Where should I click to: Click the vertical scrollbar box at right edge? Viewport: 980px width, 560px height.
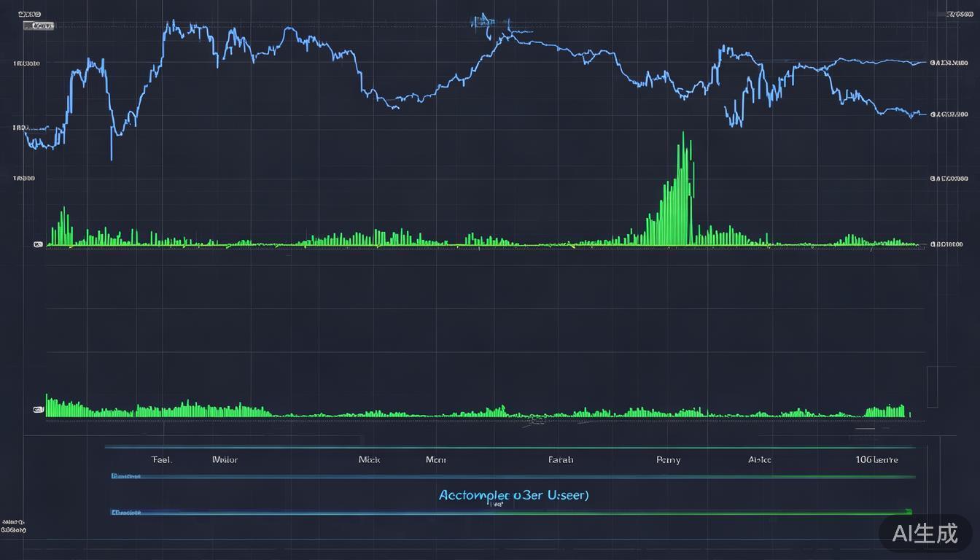tap(931, 386)
